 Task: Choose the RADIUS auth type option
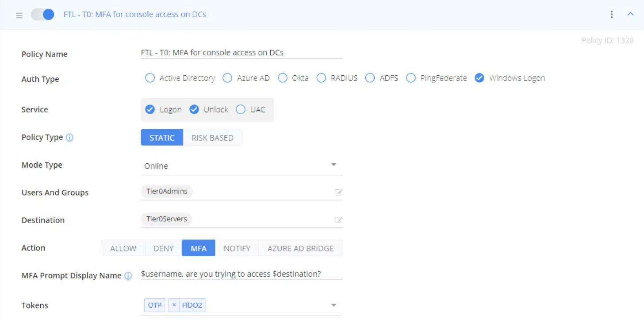321,78
